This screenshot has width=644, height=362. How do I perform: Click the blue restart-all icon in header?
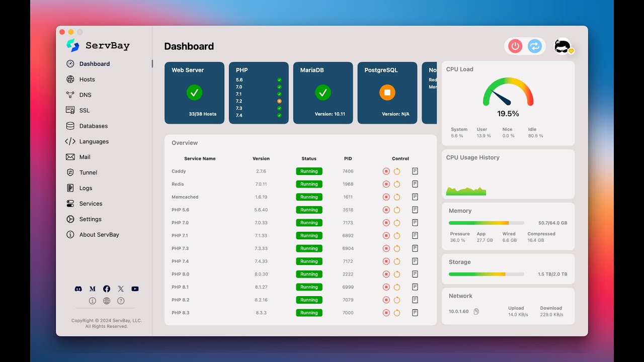[534, 46]
